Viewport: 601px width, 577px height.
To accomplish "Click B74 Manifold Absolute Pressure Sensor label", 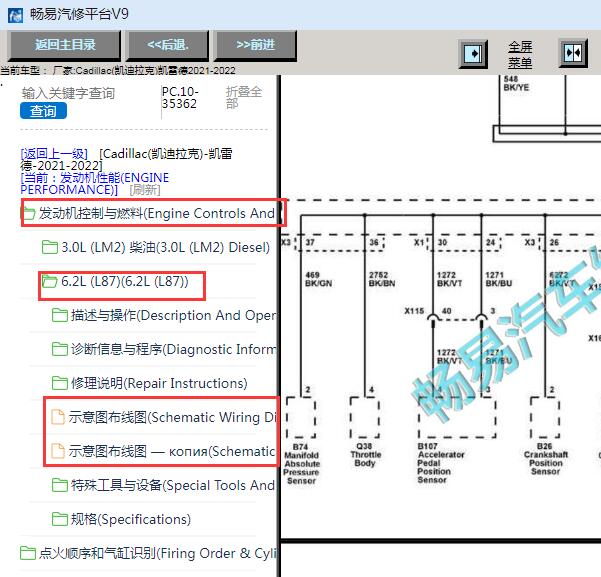I will [302, 464].
